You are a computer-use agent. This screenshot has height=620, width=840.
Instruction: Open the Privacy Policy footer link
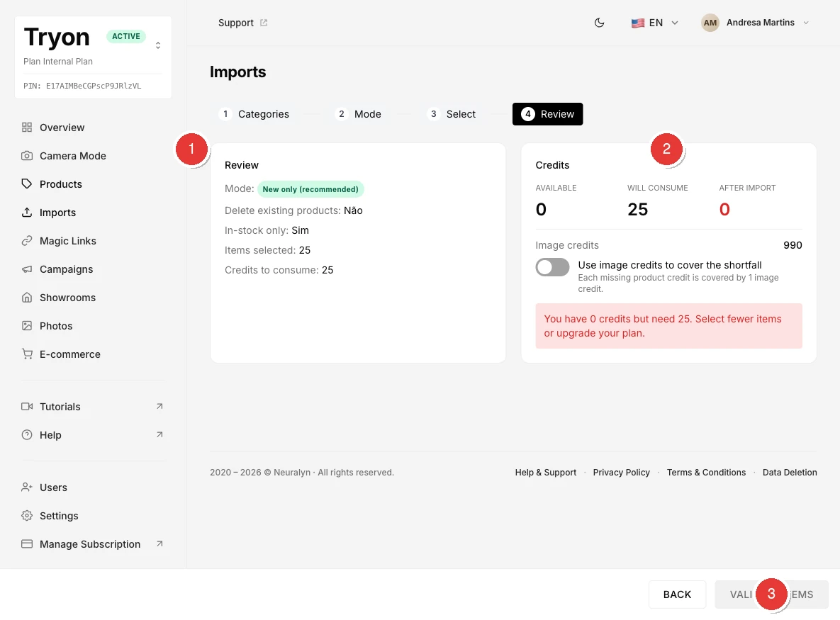pos(621,472)
